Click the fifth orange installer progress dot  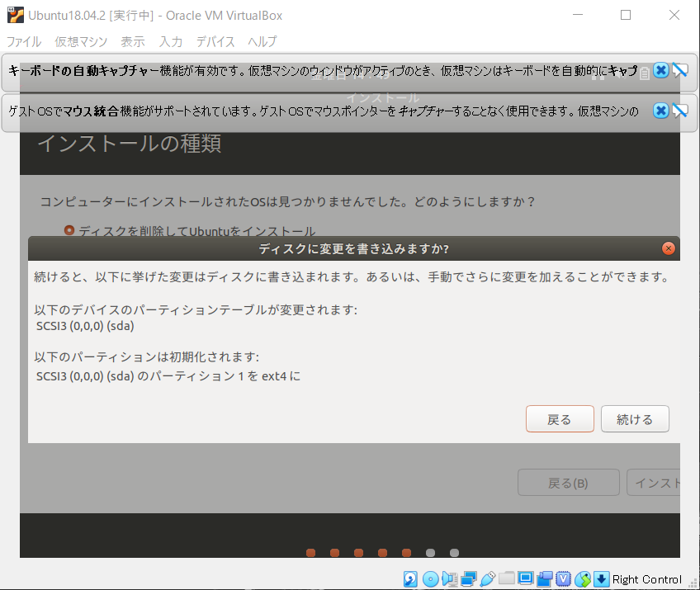click(x=406, y=553)
